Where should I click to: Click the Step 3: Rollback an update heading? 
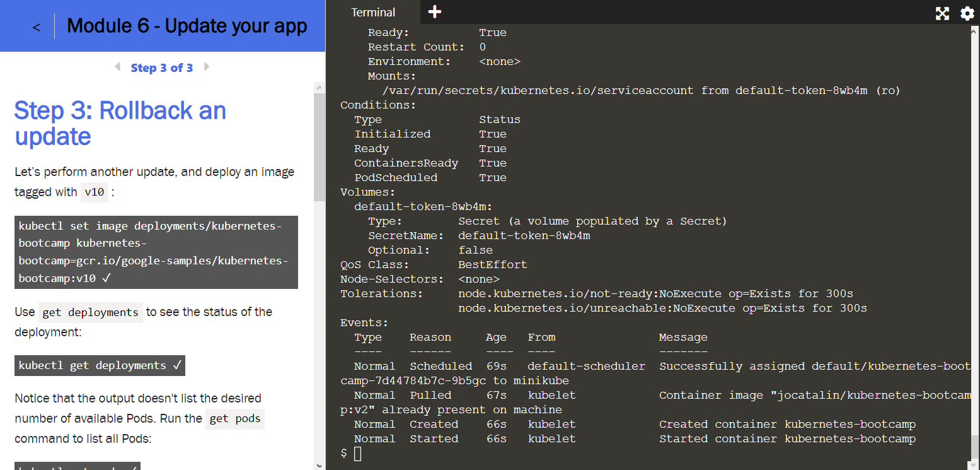(x=120, y=123)
